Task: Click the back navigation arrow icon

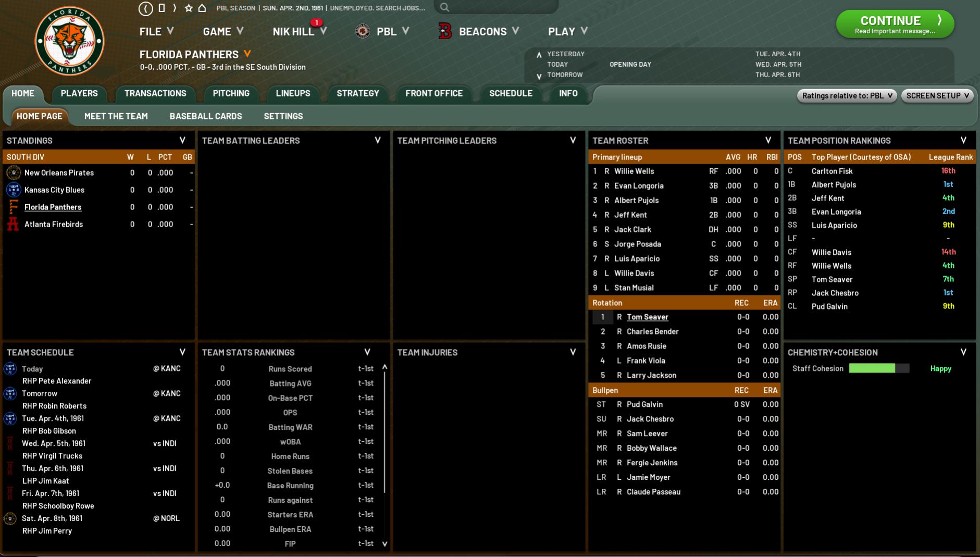Action: click(x=145, y=8)
